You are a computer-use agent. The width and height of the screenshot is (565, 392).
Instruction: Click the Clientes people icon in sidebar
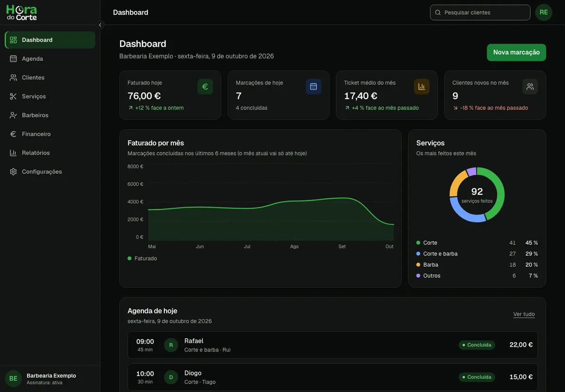click(13, 78)
